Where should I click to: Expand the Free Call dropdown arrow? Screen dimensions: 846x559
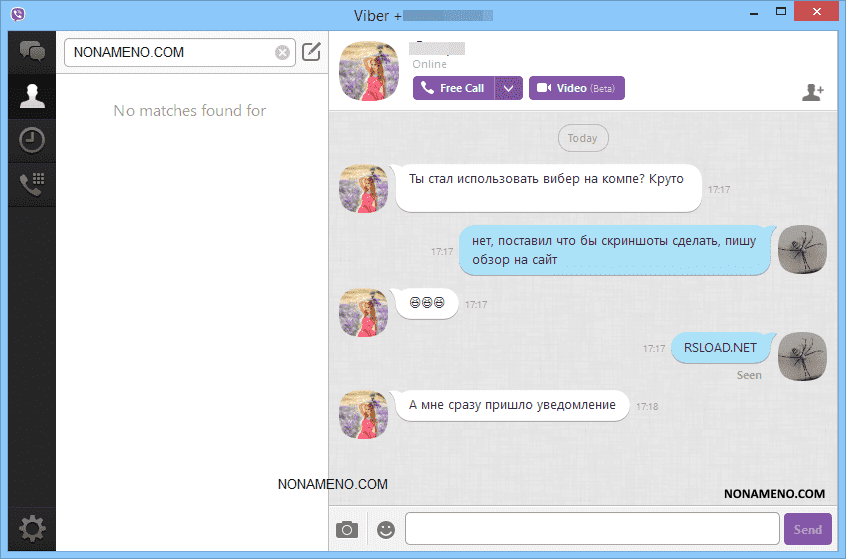point(509,88)
